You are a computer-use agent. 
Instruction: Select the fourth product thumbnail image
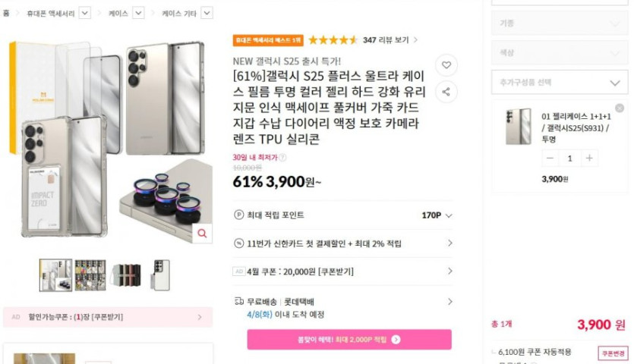[161, 275]
